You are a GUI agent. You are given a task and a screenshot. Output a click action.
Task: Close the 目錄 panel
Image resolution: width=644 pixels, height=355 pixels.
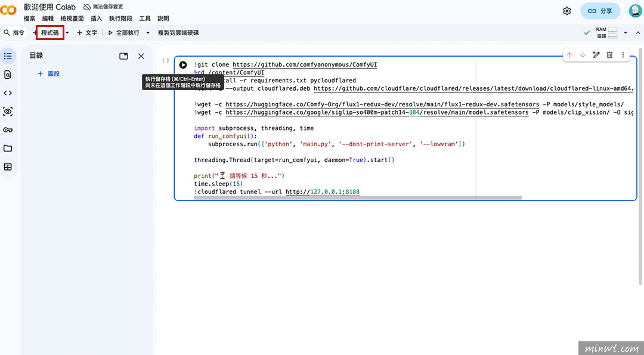[x=141, y=56]
